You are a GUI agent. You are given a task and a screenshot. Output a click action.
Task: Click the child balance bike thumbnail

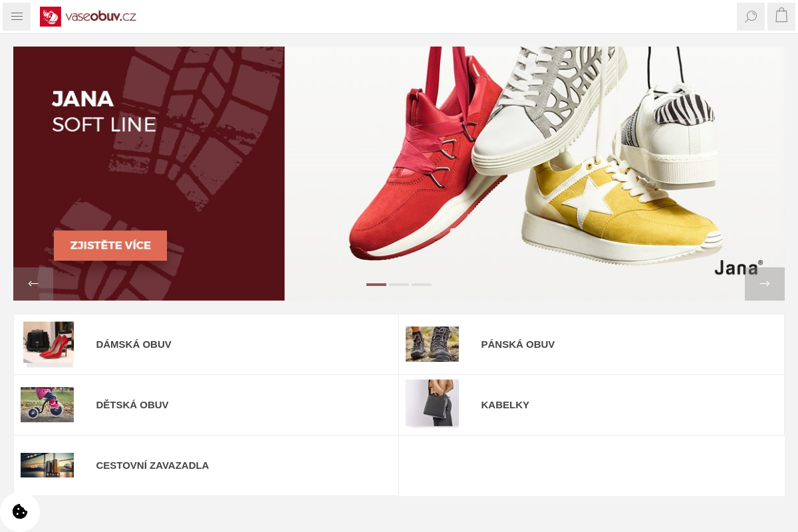click(47, 405)
